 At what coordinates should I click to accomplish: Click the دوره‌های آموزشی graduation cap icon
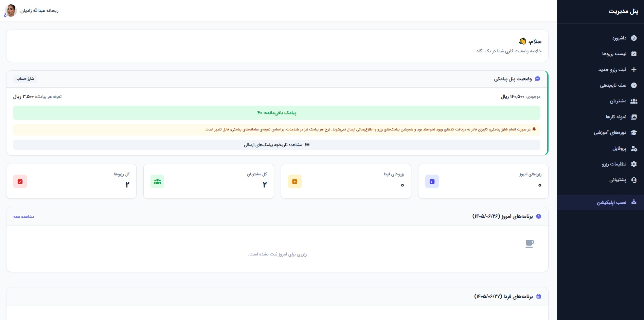634,133
